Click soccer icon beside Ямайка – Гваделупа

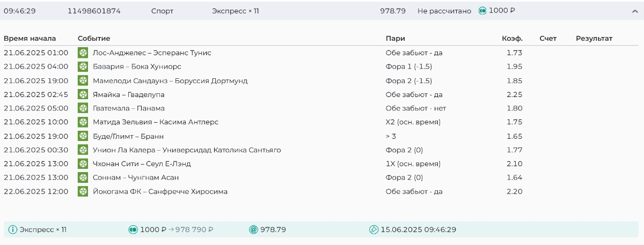[x=83, y=94]
